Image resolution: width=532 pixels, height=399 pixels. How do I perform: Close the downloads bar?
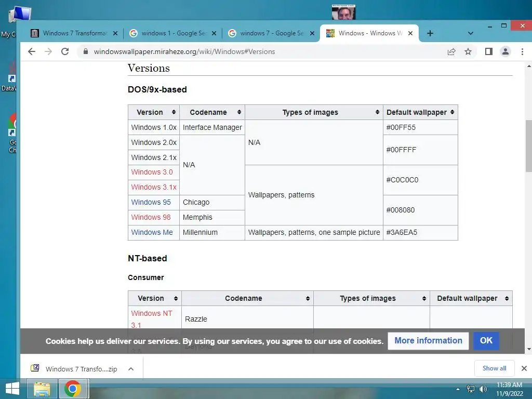[x=524, y=368]
